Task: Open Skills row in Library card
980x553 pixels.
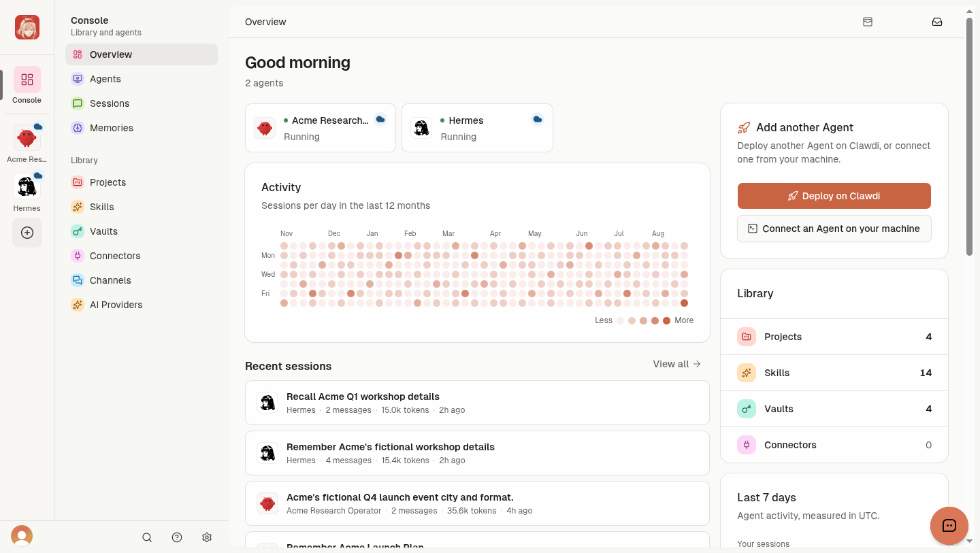Action: [x=834, y=373]
